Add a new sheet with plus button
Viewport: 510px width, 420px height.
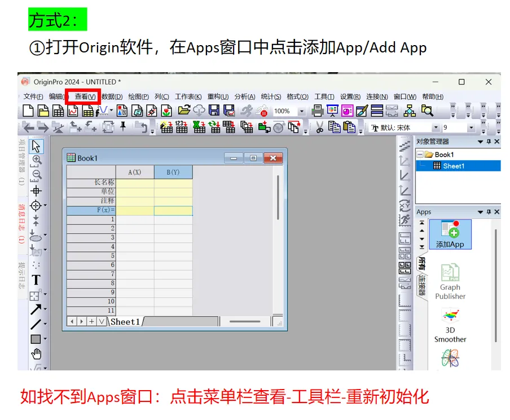pos(91,321)
